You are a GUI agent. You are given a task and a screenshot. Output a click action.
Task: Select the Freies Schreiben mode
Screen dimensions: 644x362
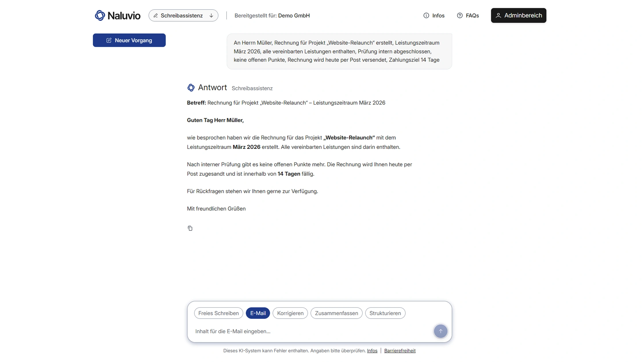[218, 313]
